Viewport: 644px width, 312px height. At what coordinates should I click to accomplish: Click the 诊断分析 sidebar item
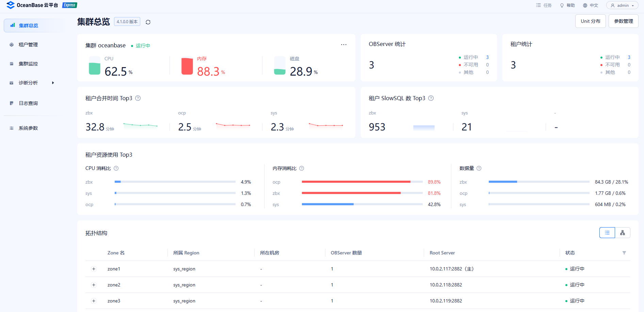[x=28, y=83]
